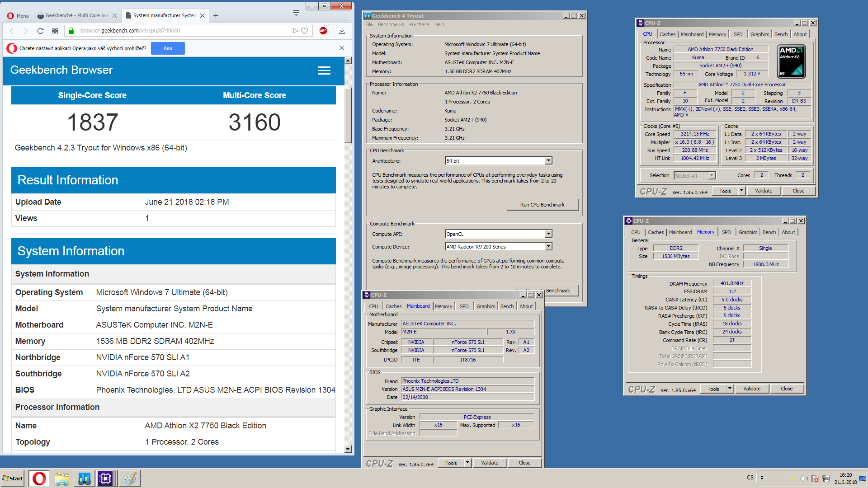Screen dimensions: 868x488
Task: Open Tools dropdown arrow in Mainboard CPU-Z window
Action: coord(468,463)
